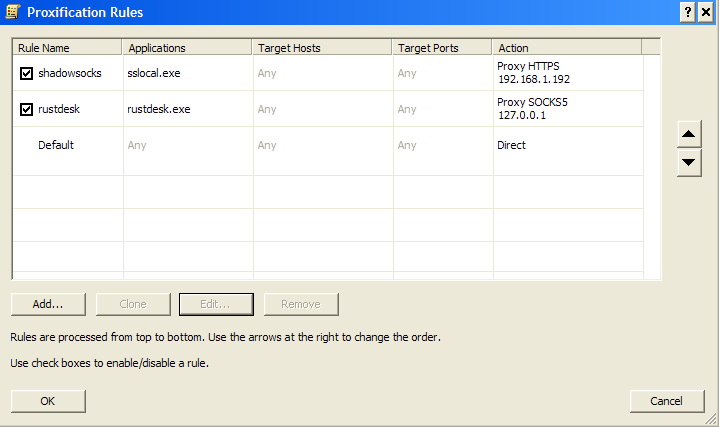This screenshot has height=427, width=719.
Task: Open Direct action of Default rule
Action: 511,145
